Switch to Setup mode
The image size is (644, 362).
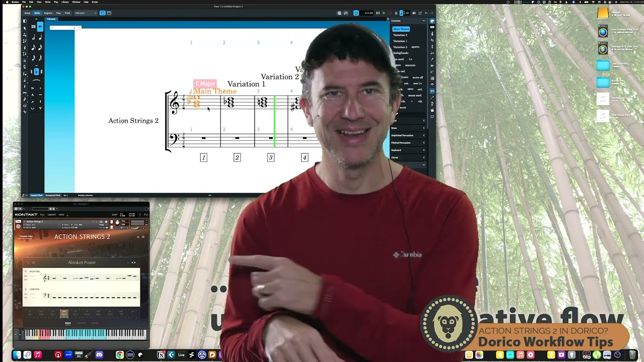pyautogui.click(x=28, y=13)
